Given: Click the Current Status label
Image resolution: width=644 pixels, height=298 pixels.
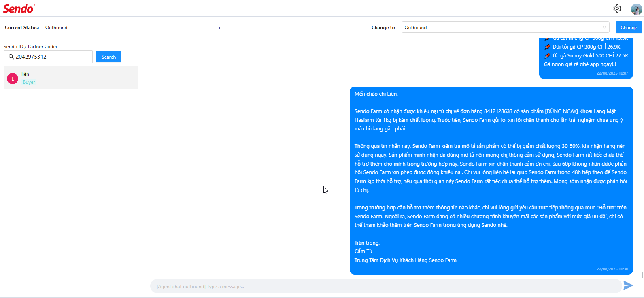Looking at the screenshot, I should tap(22, 28).
